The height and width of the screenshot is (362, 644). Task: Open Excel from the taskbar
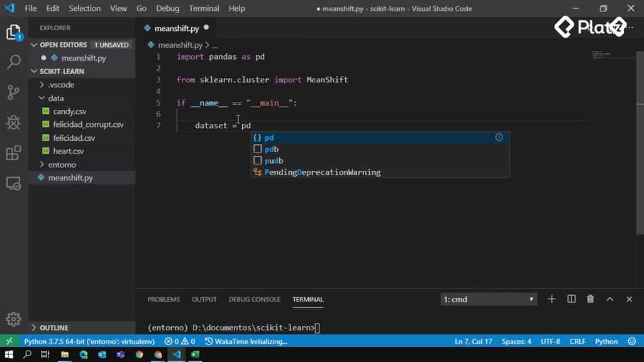pos(195,354)
